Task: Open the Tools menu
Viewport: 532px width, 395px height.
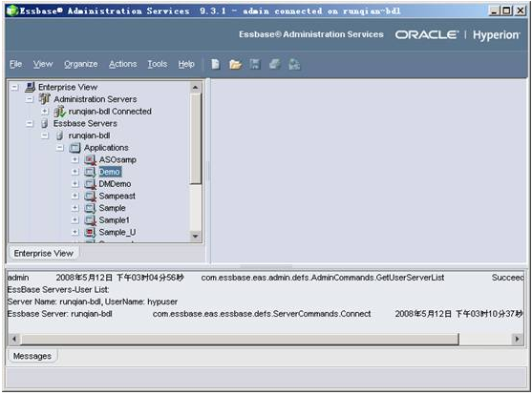Action: (158, 64)
